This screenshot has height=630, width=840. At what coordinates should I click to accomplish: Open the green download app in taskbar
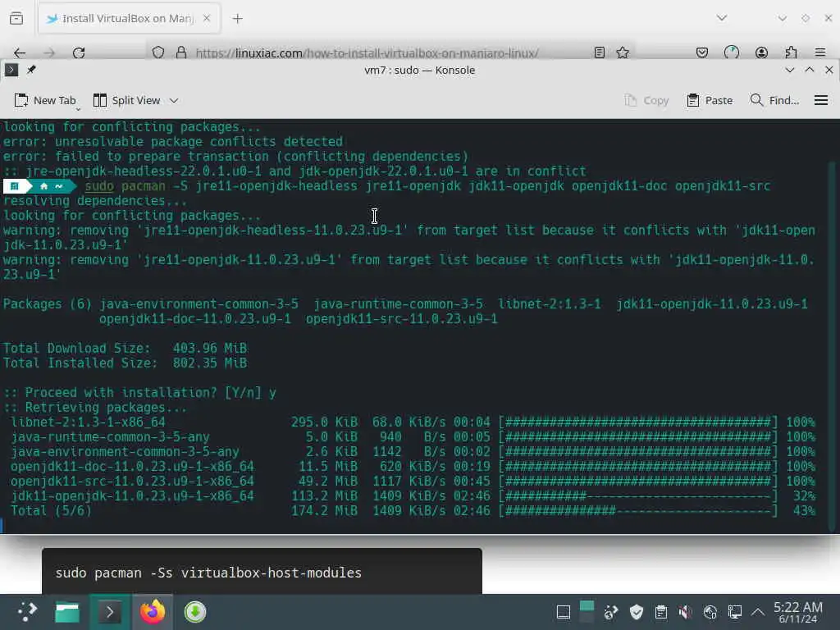click(195, 612)
